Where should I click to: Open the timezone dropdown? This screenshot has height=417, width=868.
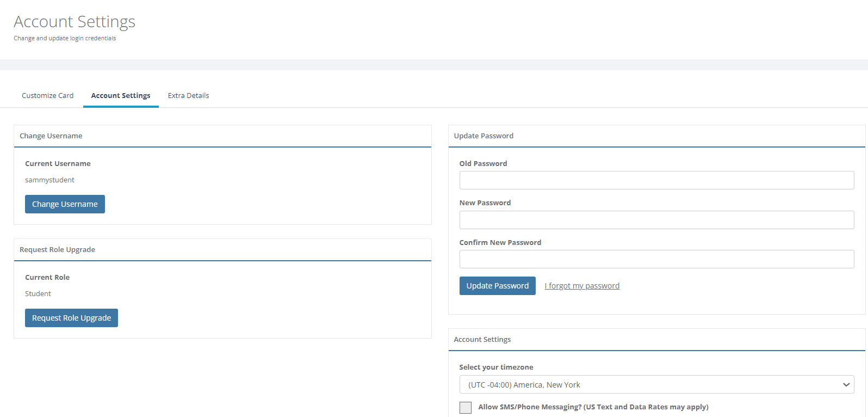pyautogui.click(x=656, y=384)
